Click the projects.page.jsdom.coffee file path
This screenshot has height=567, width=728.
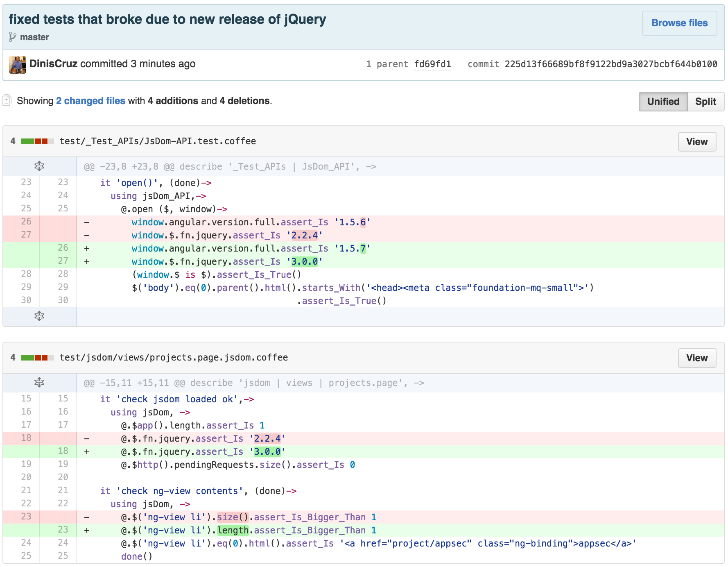(174, 358)
